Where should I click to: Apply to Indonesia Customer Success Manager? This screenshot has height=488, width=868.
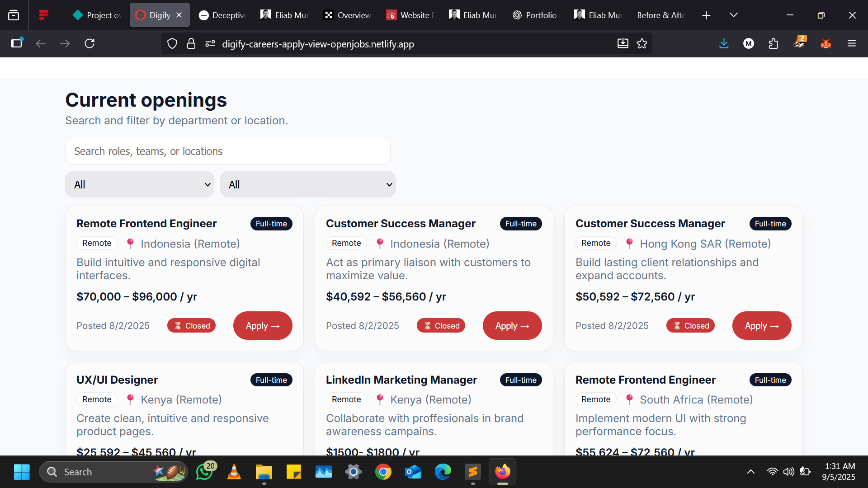pyautogui.click(x=512, y=326)
